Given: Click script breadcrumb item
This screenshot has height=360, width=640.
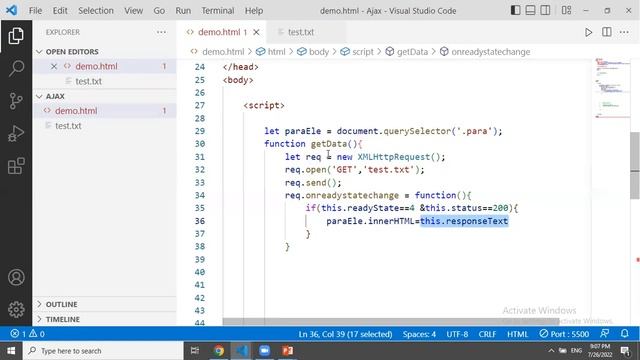Looking at the screenshot, I should coord(357,52).
